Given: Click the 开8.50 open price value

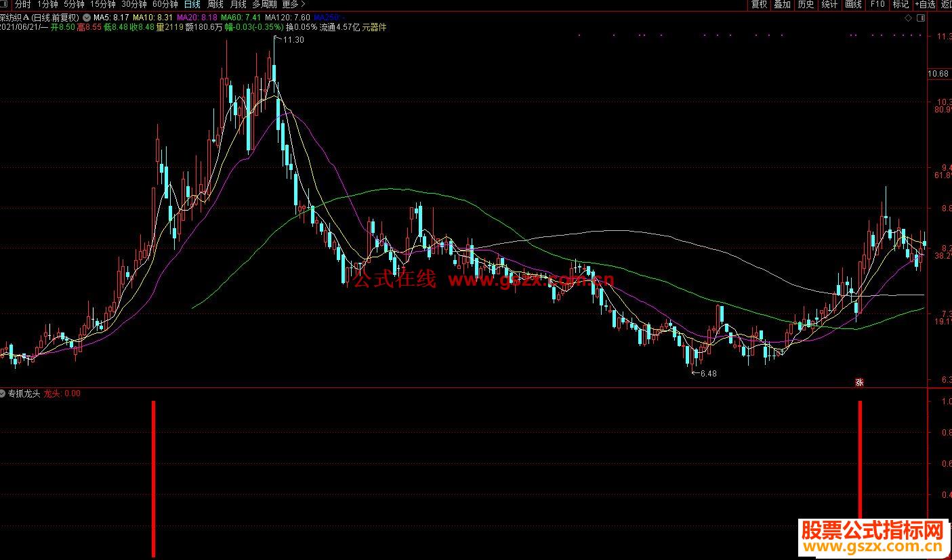Looking at the screenshot, I should point(62,27).
